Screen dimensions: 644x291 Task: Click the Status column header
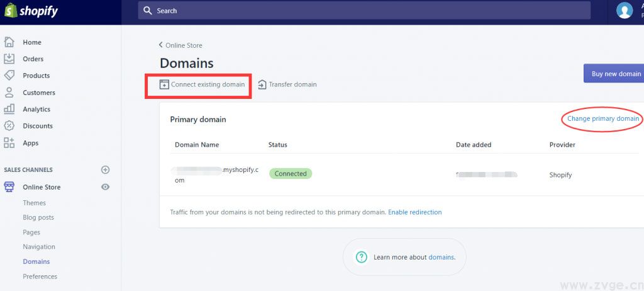(x=277, y=144)
